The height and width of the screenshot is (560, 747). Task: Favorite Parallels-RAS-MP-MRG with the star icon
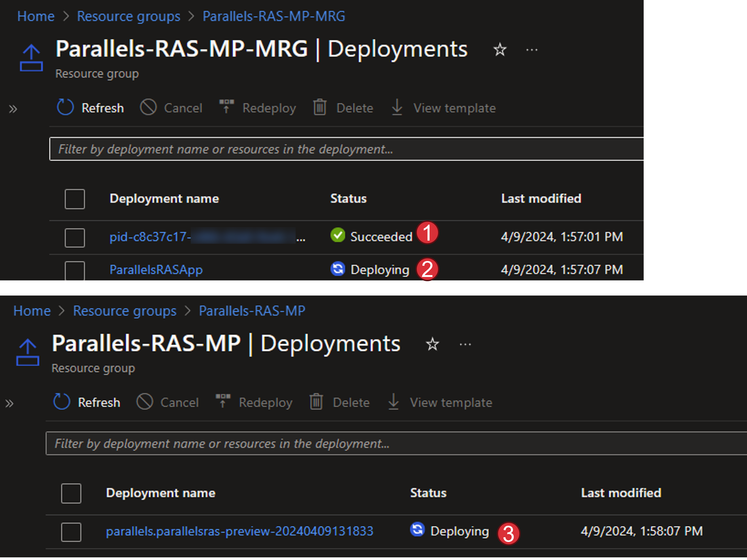500,50
